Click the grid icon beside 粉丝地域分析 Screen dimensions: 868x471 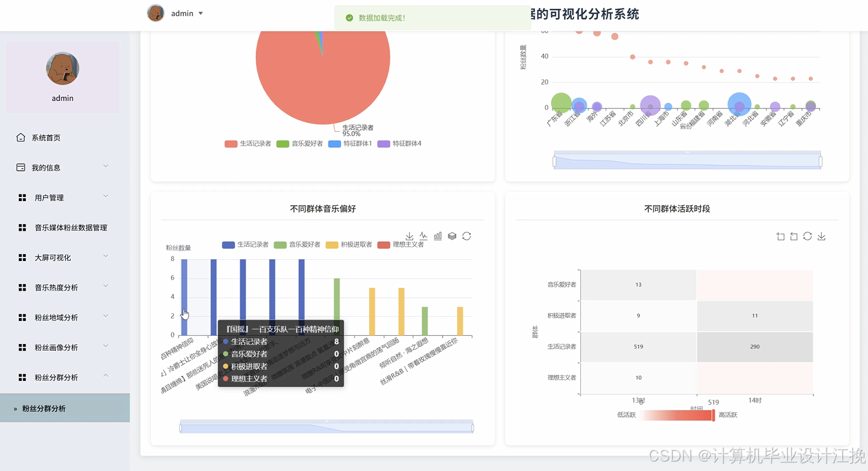(23, 317)
